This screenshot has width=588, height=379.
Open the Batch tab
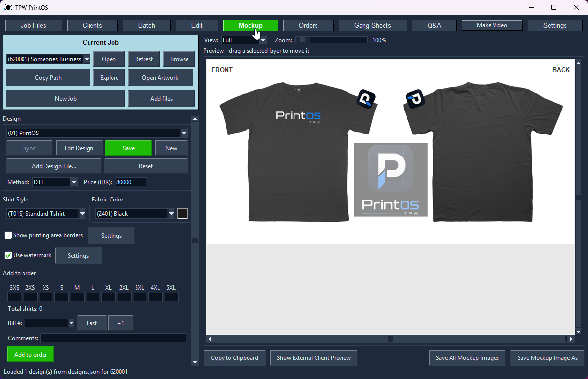pyautogui.click(x=146, y=25)
